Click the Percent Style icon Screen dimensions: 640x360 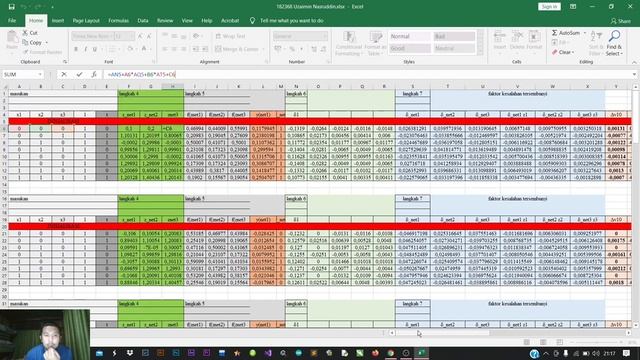click(292, 49)
